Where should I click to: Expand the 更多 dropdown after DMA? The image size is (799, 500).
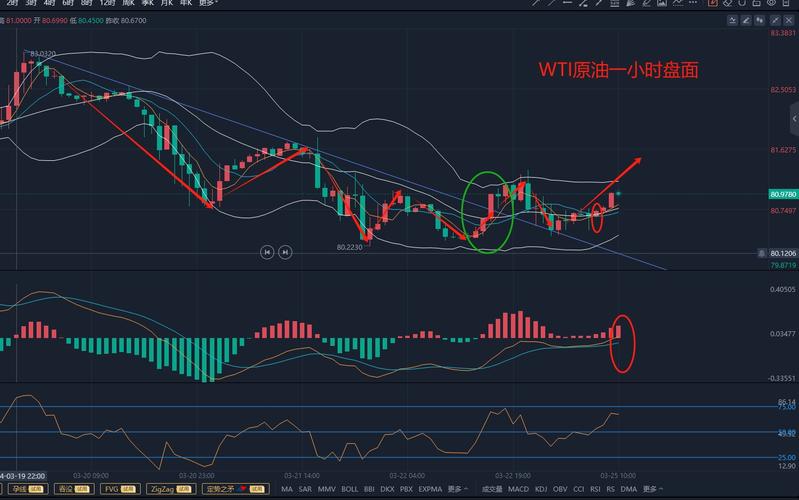point(652,489)
